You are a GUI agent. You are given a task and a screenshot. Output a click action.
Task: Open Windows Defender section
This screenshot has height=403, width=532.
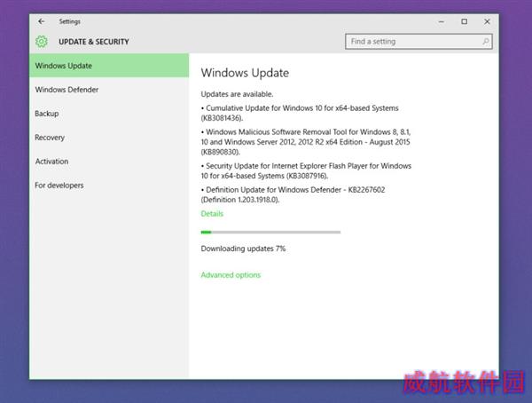109,90
